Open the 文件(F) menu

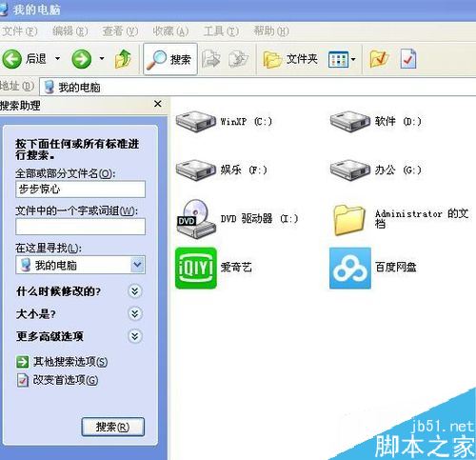pyautogui.click(x=20, y=31)
